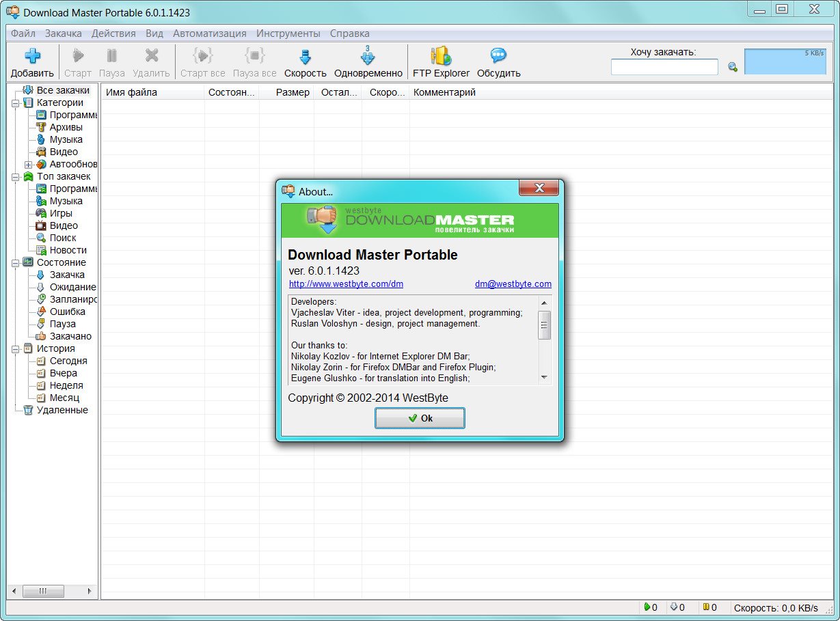Image resolution: width=840 pixels, height=621 pixels.
Task: Collapse the История tree node
Action: pos(16,349)
